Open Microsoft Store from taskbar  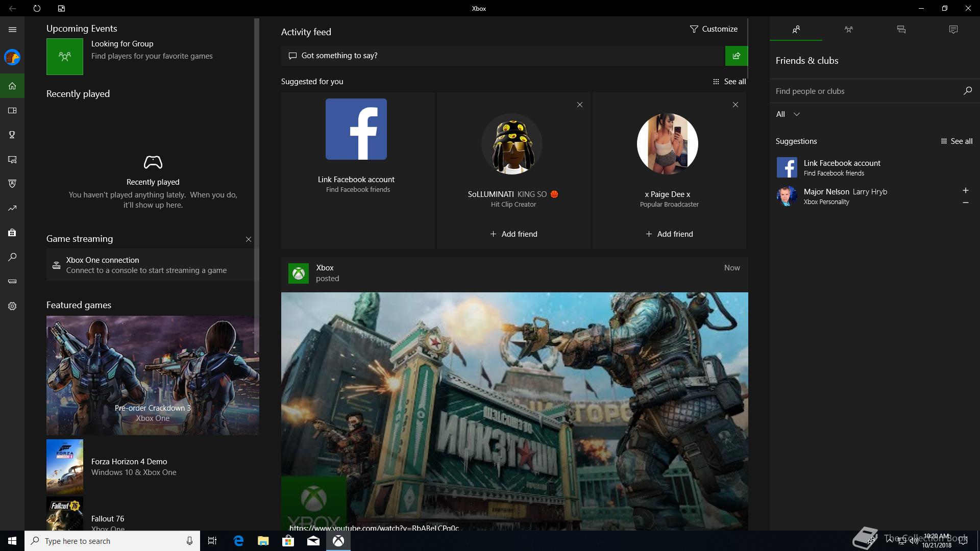(288, 541)
